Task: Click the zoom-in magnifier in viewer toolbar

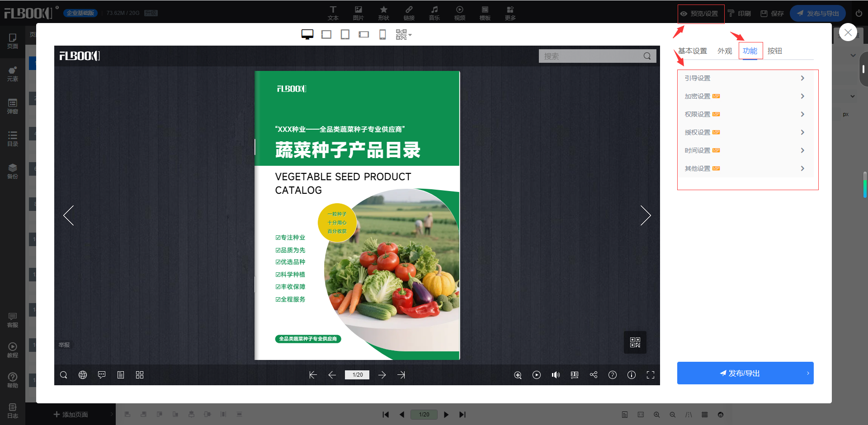Action: (518, 375)
